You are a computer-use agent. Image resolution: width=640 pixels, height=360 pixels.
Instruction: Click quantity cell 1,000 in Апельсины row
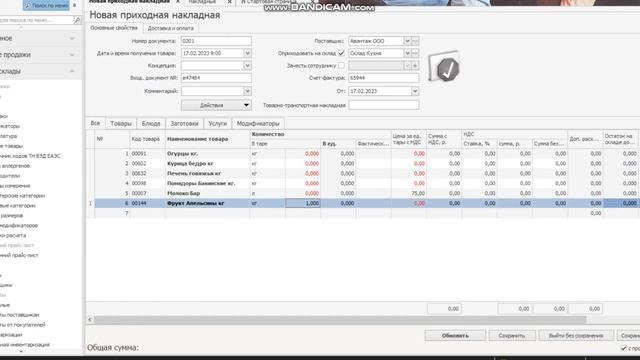coord(303,203)
